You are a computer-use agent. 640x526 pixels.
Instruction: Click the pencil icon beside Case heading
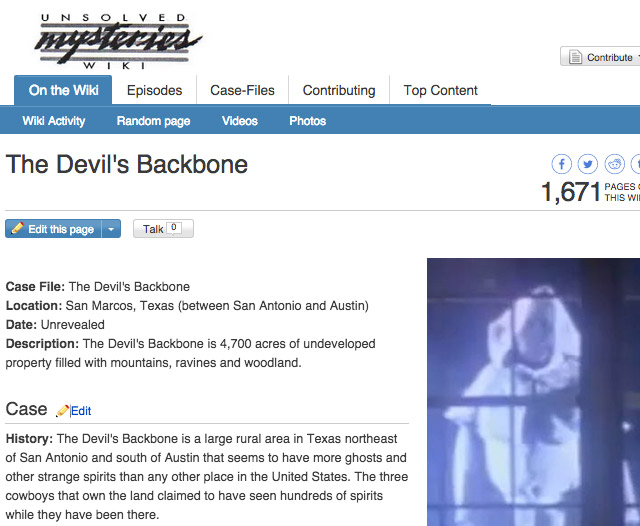62,411
